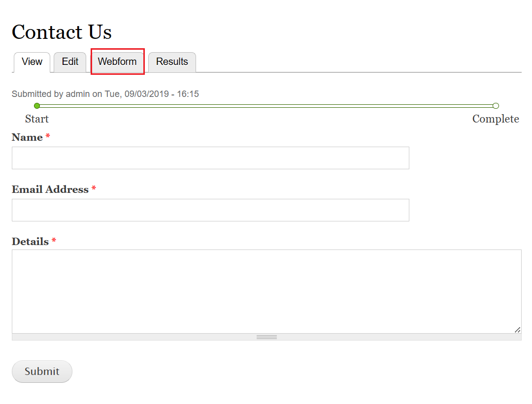Open the Webform tab

[117, 62]
